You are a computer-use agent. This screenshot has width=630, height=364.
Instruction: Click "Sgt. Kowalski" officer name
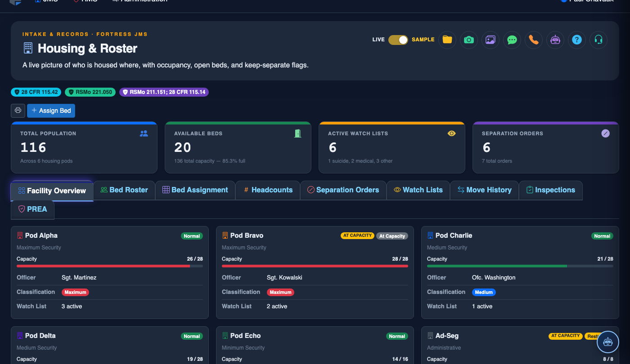(x=284, y=278)
